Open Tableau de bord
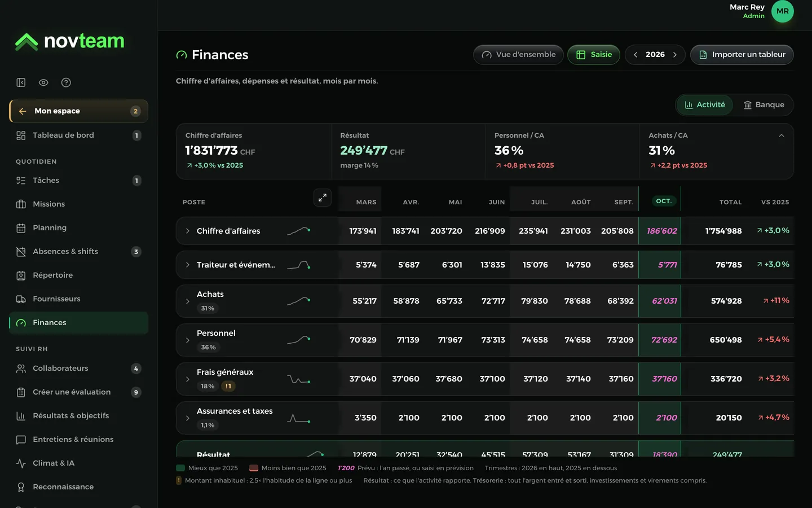The height and width of the screenshot is (508, 812). [x=78, y=135]
